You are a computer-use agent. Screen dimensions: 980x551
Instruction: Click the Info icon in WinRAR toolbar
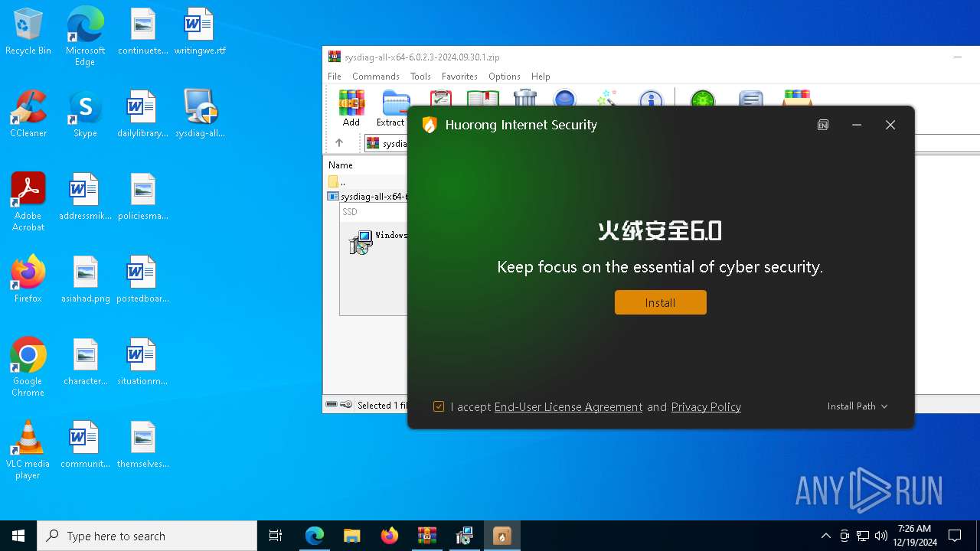point(651,98)
